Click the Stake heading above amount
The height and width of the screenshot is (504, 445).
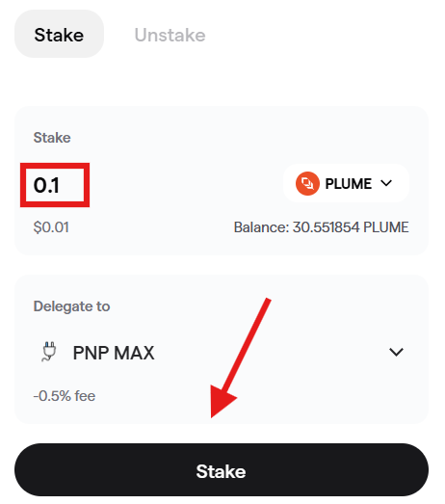pos(52,138)
